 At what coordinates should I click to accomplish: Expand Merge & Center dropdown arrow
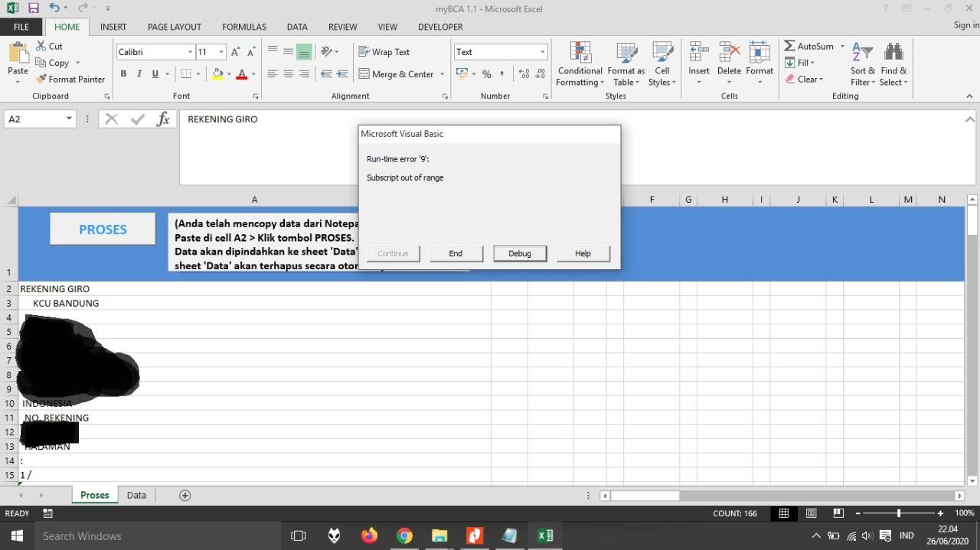(442, 74)
